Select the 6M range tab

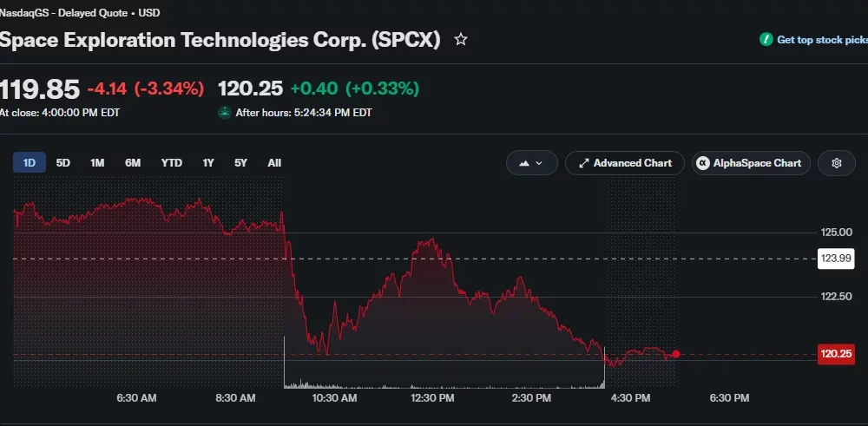133,162
